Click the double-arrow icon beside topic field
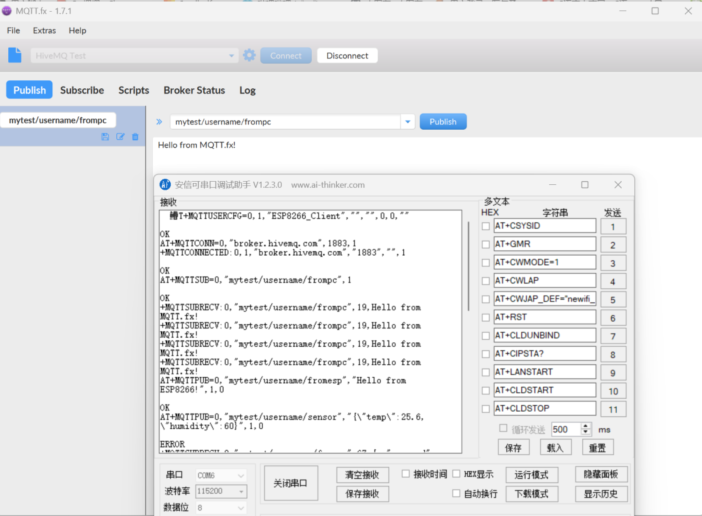702x516 pixels. coord(159,122)
